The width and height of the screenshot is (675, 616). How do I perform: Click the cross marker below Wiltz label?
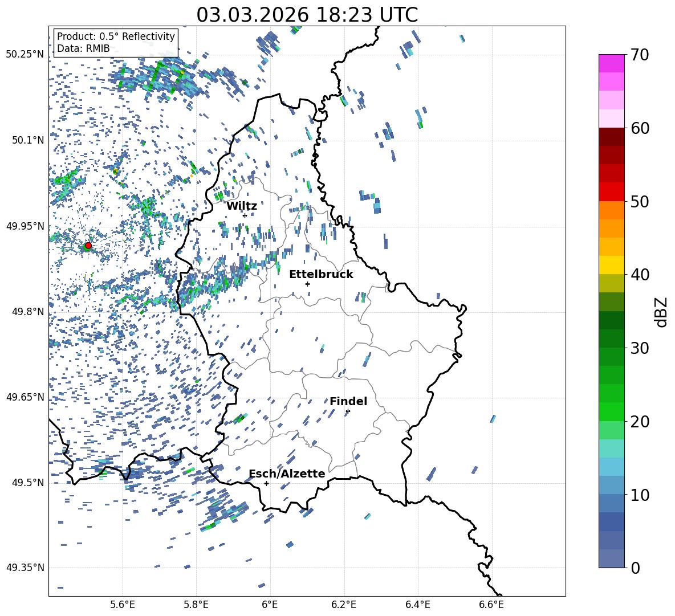[245, 215]
